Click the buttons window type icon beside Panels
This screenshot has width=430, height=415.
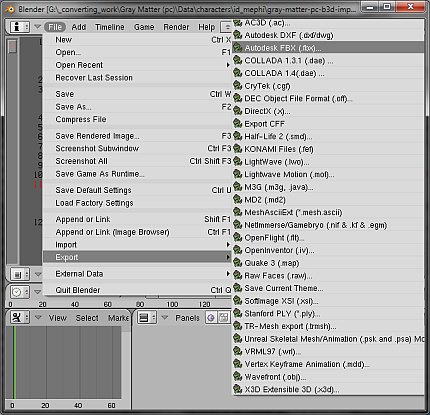tap(143, 318)
